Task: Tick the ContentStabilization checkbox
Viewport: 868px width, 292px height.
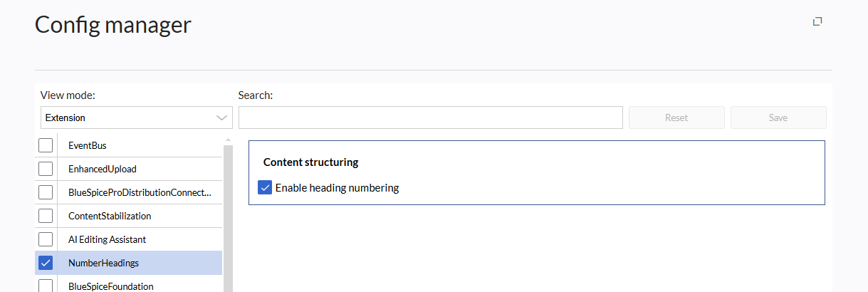Action: tap(46, 216)
